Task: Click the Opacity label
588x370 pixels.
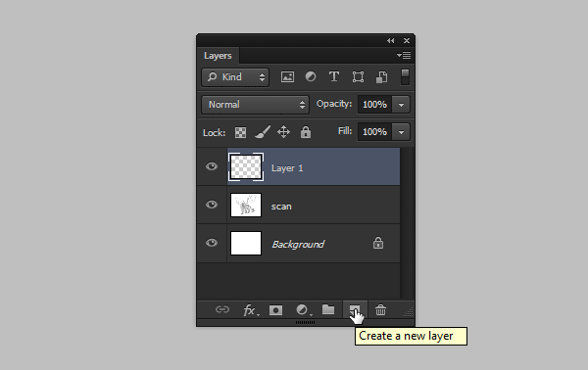Action: coord(334,104)
